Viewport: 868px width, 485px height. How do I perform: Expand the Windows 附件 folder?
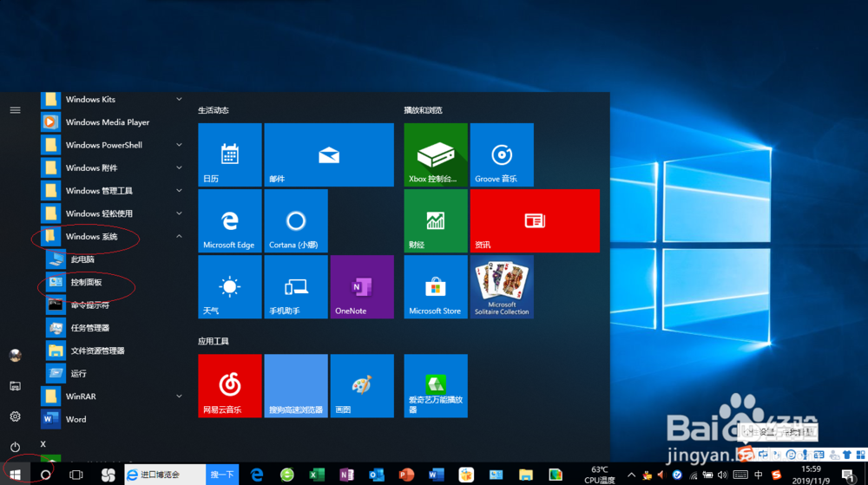tap(113, 167)
